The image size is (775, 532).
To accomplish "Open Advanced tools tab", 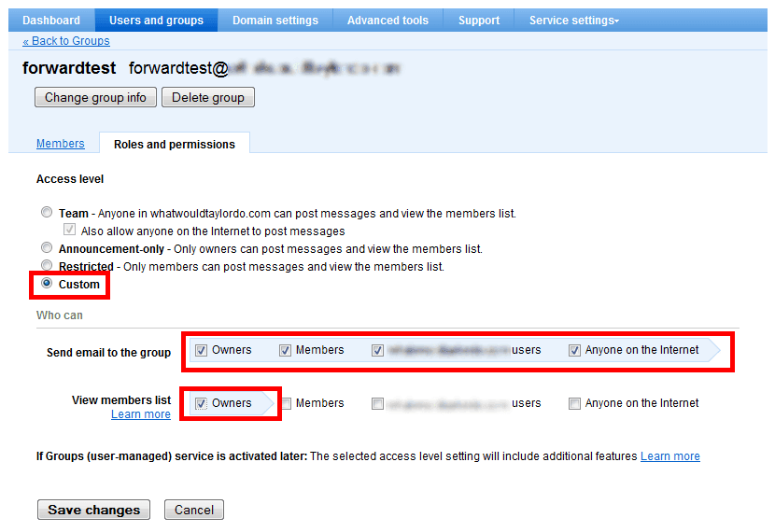I will (387, 20).
